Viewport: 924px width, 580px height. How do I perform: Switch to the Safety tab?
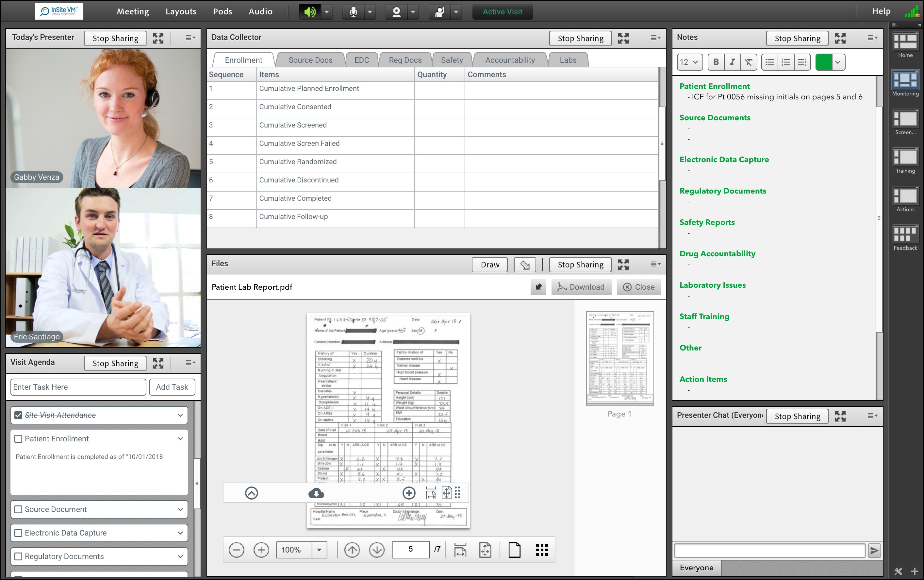452,60
